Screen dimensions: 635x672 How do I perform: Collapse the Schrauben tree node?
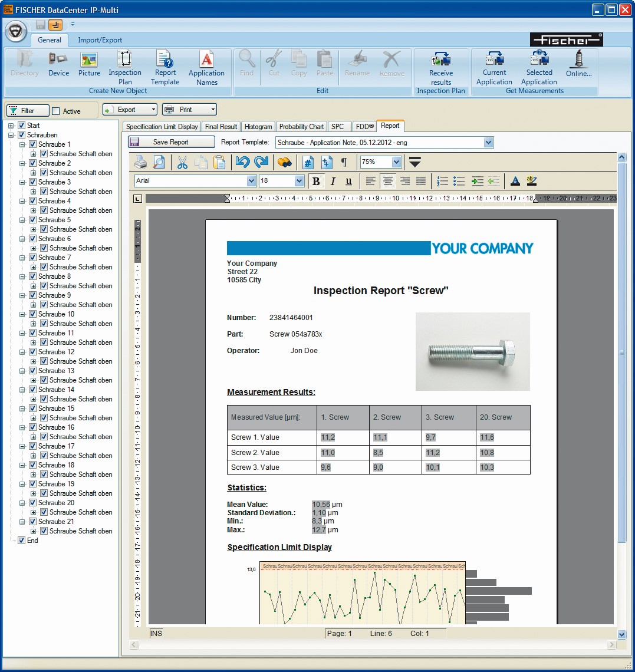11,135
